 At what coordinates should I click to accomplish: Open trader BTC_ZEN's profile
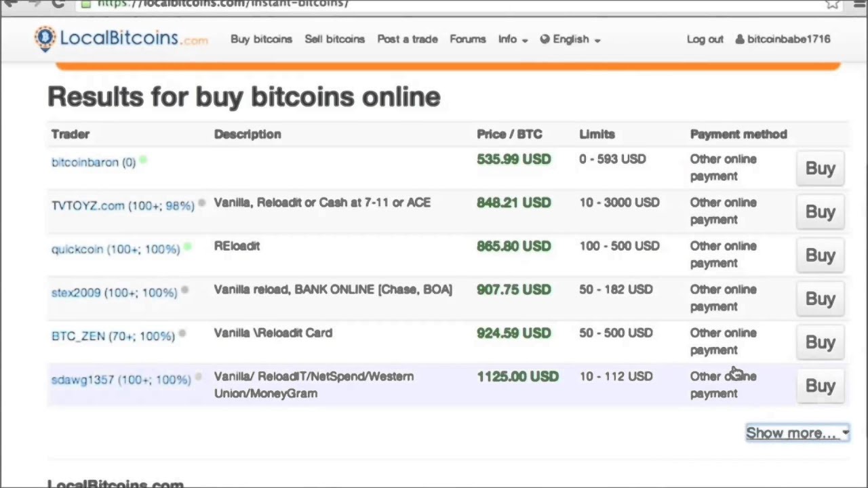(113, 336)
